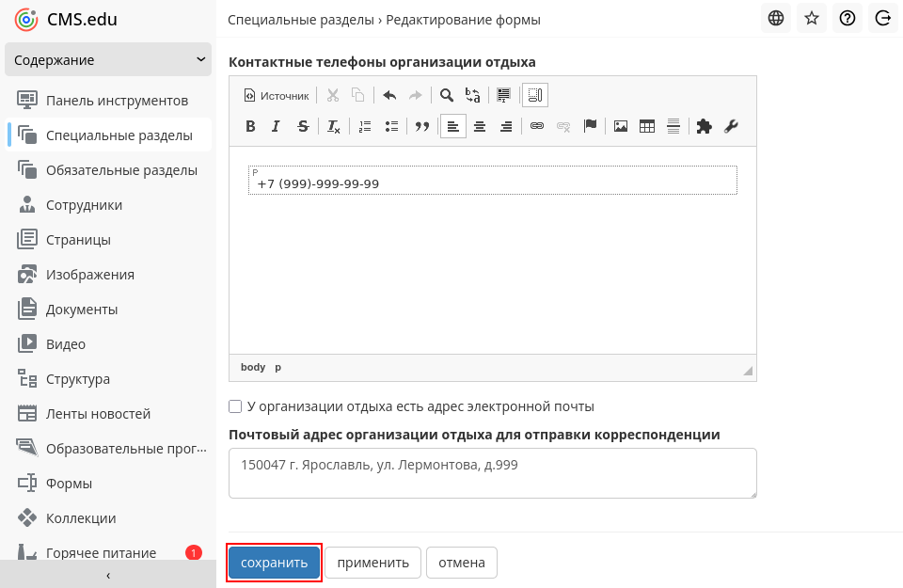903x588 pixels.
Task: Collapse the sidebar with the left chevron
Action: (108, 575)
